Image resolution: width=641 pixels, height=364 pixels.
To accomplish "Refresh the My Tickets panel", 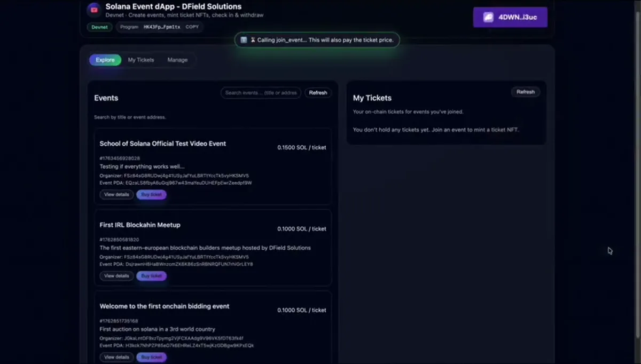I will point(526,92).
